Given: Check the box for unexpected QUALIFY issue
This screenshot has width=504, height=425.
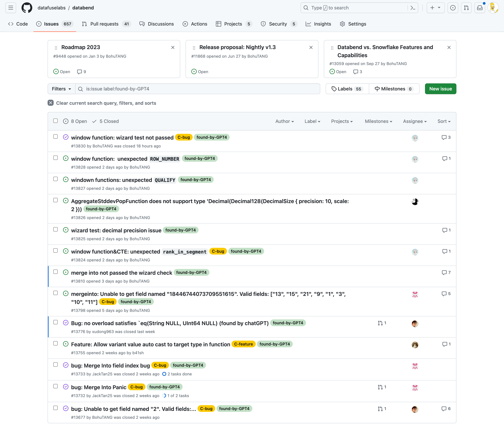Looking at the screenshot, I should [55, 179].
